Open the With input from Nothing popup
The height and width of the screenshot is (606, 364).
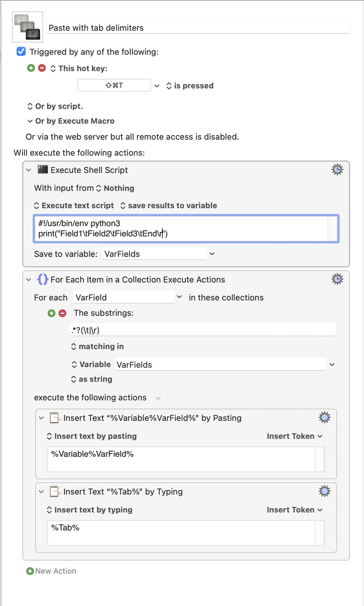(x=115, y=188)
